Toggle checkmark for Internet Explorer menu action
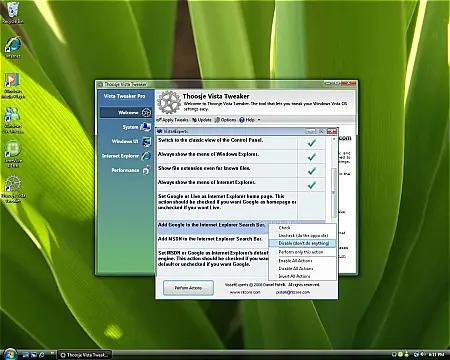This screenshot has width=450, height=360. coord(311,185)
